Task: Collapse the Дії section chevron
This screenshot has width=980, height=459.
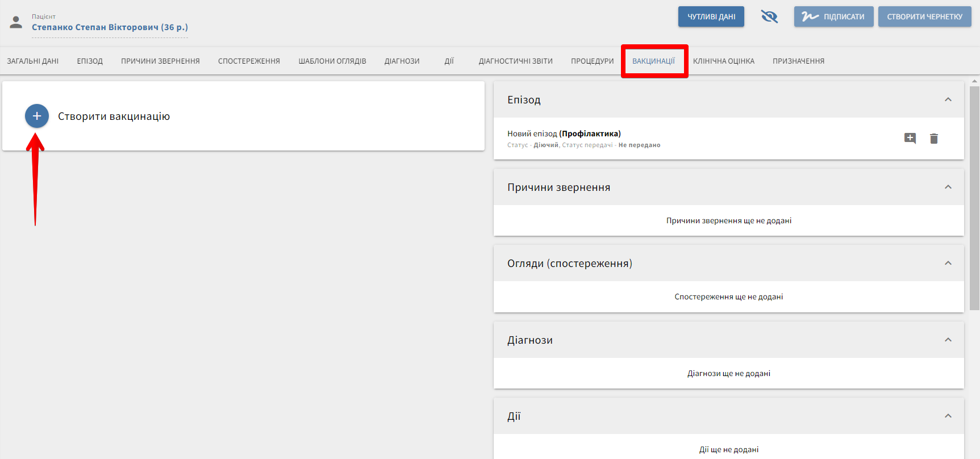Action: 948,416
